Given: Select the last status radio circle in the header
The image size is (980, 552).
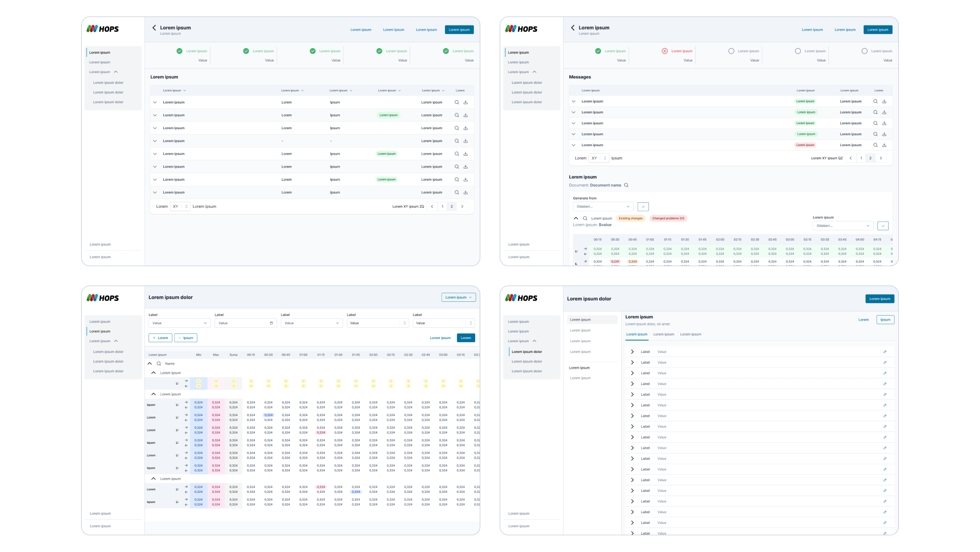Looking at the screenshot, I should pyautogui.click(x=864, y=51).
